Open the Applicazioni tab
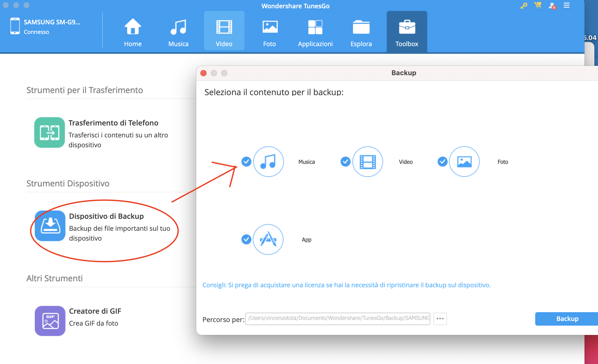Screen dimensions: 598x364 [x=315, y=32]
